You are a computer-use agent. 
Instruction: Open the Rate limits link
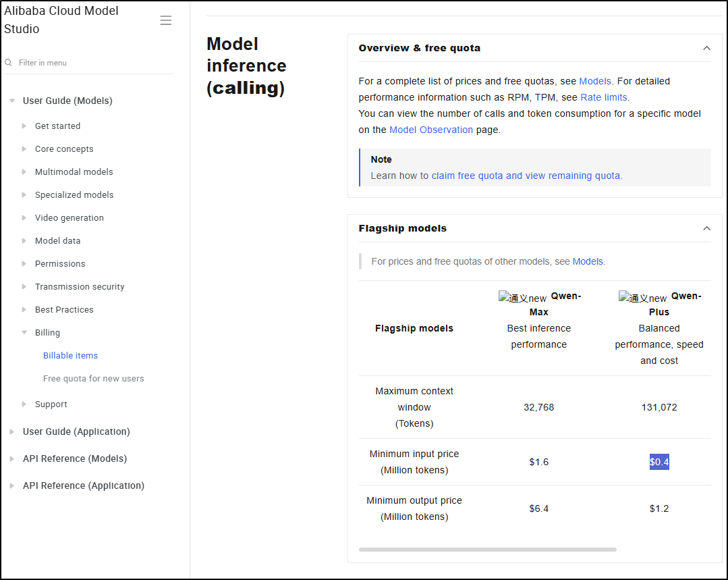click(x=604, y=98)
